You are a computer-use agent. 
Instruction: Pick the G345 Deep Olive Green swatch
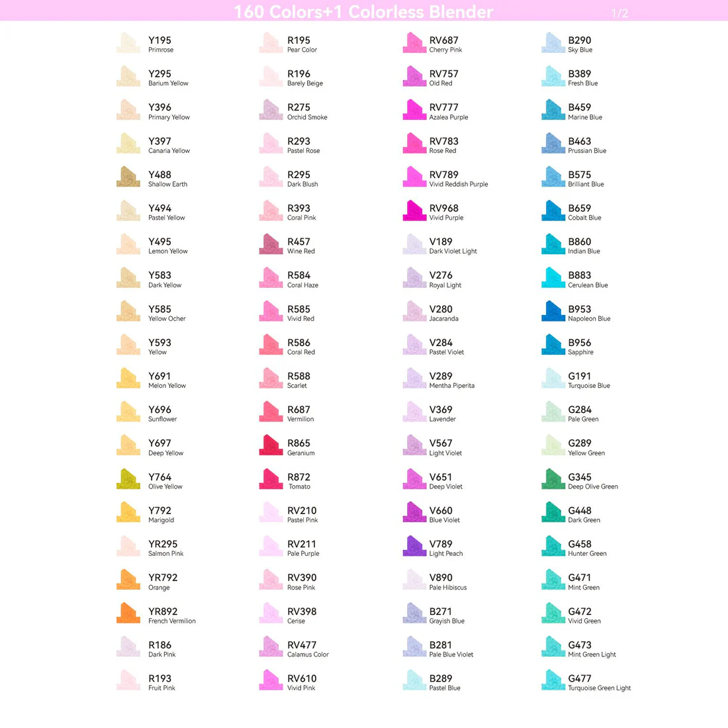click(553, 479)
